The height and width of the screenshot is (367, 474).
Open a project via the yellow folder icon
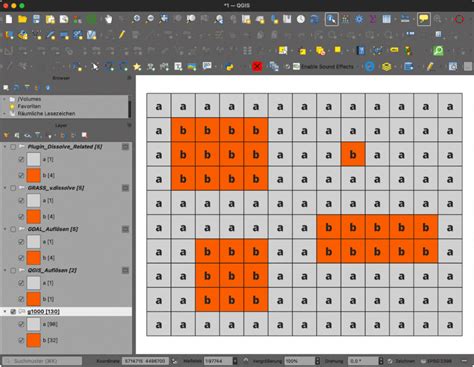click(22, 19)
